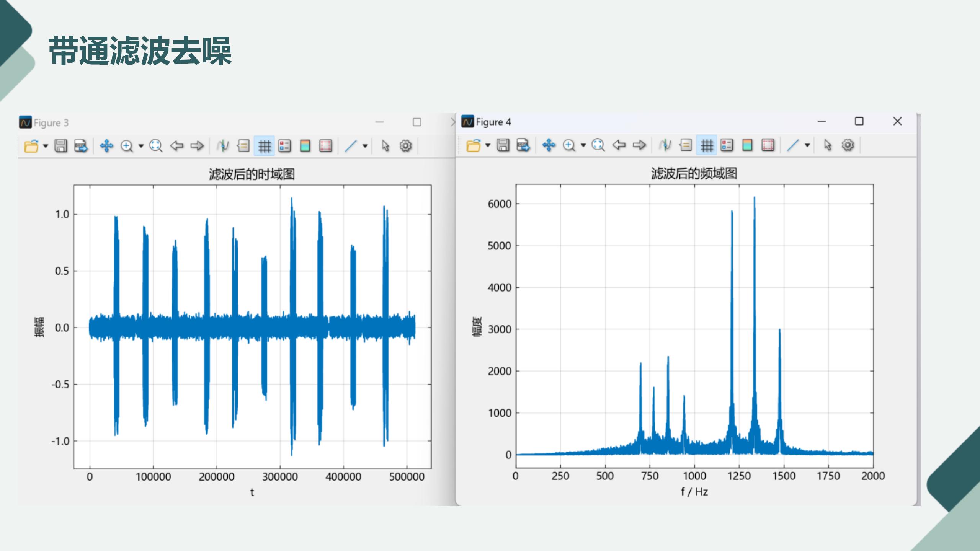
Task: Save the plot with Figure 3's floppy icon
Action: click(x=60, y=146)
